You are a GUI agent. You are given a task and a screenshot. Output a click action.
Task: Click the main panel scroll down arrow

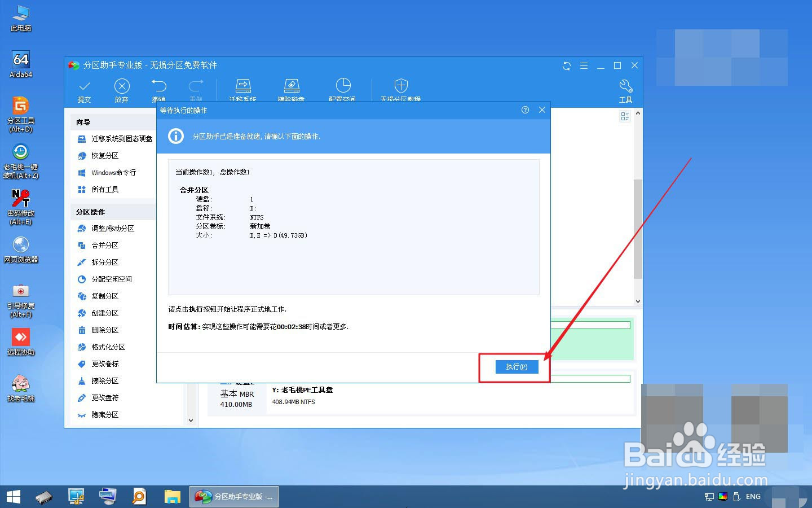pyautogui.click(x=638, y=301)
